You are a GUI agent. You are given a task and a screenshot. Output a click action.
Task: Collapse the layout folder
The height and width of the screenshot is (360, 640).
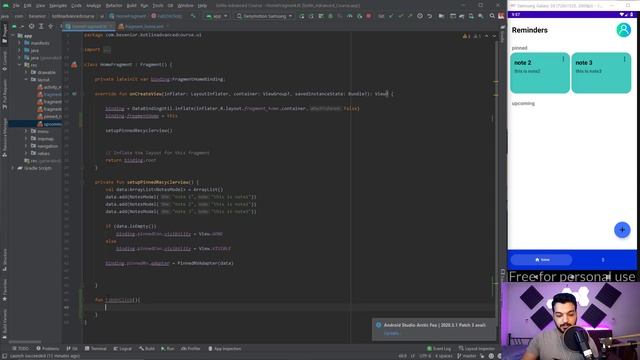click(26, 80)
